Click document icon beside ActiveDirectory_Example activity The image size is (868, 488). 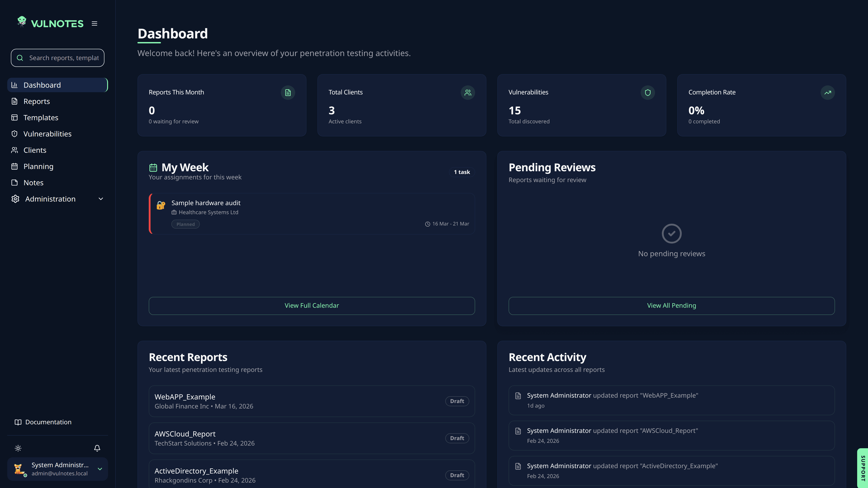[518, 467]
